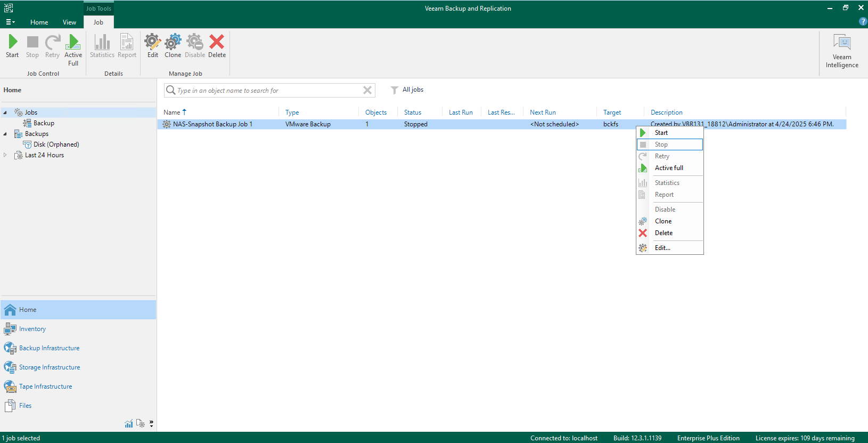Click Connected to: localhost status text
Screen dimensions: 868x443
pyautogui.click(x=564, y=438)
